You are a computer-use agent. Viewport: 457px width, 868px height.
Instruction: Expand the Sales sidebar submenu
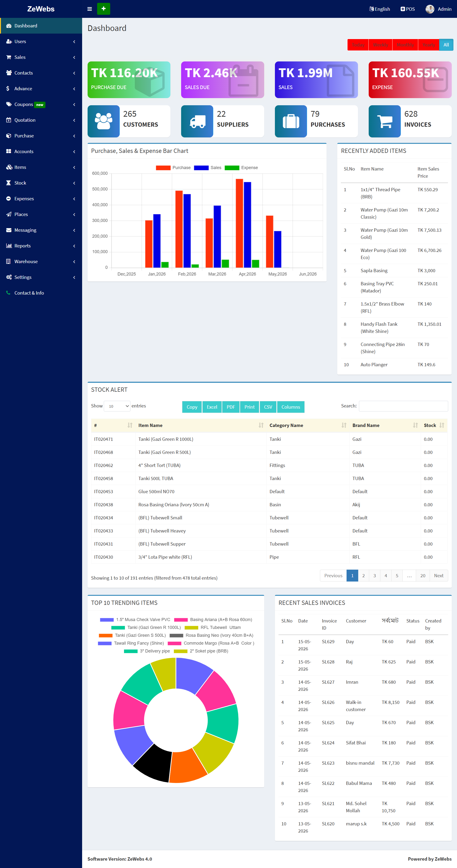pos(41,57)
